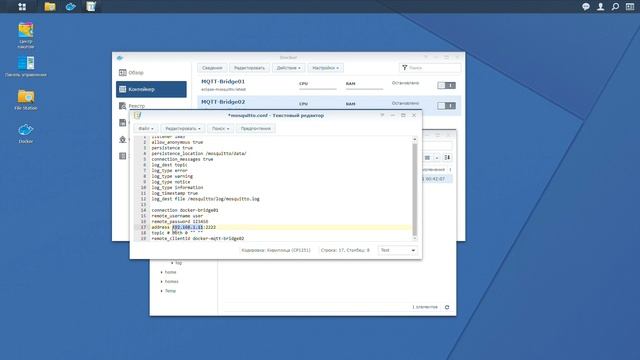Open the DSM main menu grid icon
640x360 pixels.
point(22,7)
